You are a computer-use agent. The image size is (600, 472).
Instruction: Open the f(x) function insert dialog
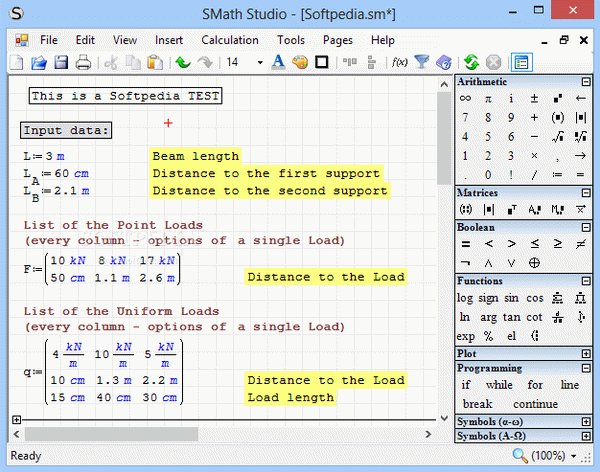(x=399, y=62)
